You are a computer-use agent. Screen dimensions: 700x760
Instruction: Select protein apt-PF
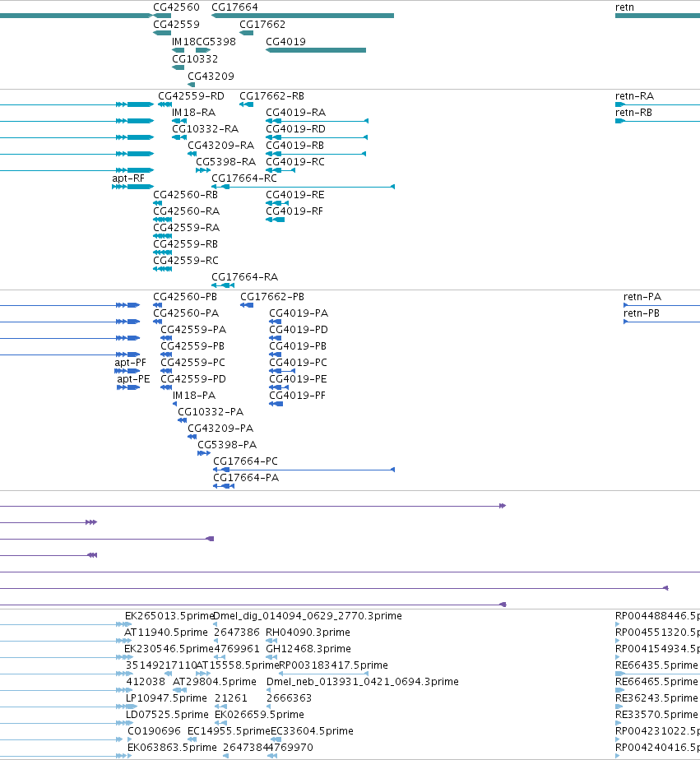pyautogui.click(x=130, y=363)
